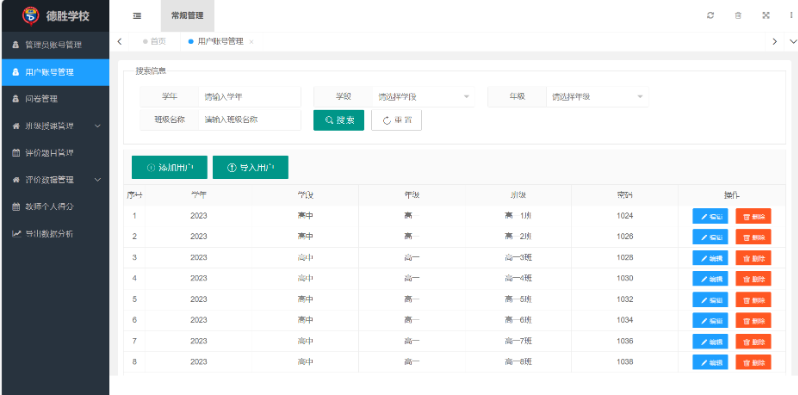Edit the row for 高一4班
The width and height of the screenshot is (798, 395).
coord(710,278)
